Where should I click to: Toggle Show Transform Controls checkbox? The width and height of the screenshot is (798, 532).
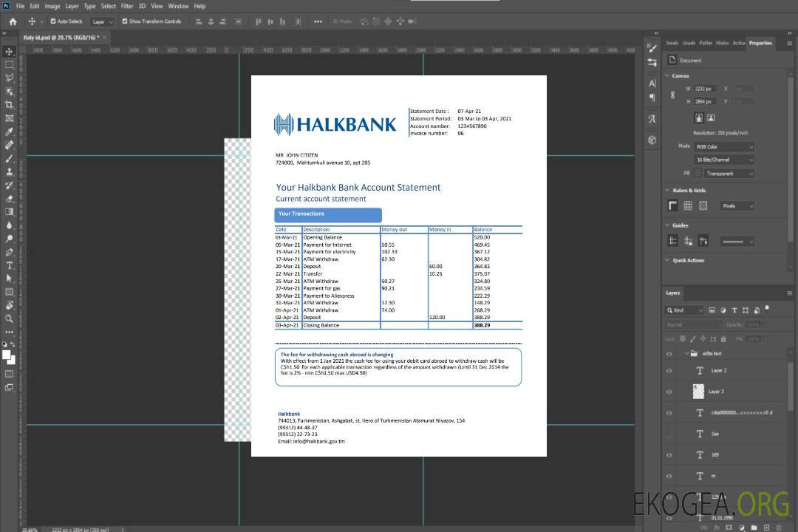point(125,21)
